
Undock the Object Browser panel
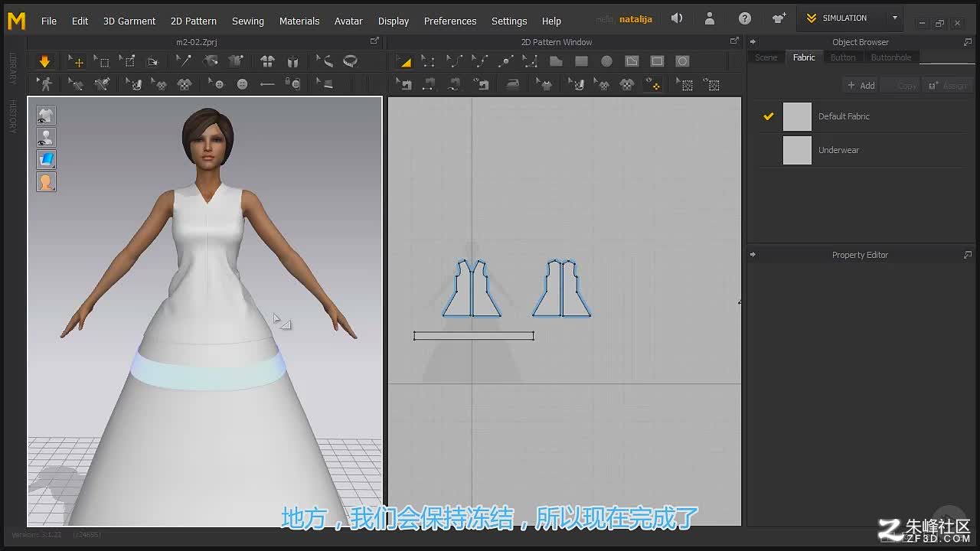[968, 42]
